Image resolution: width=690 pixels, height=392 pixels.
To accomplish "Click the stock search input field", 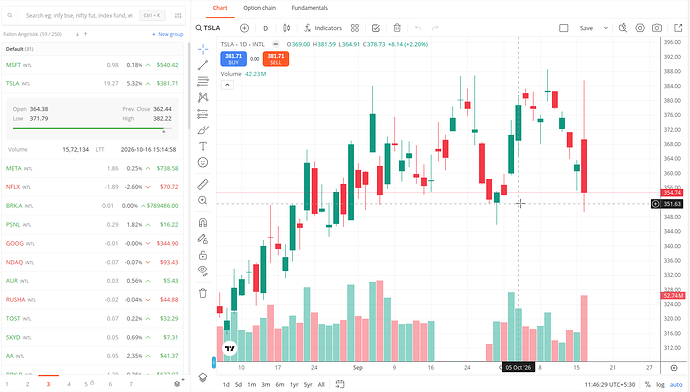I will 79,15.
